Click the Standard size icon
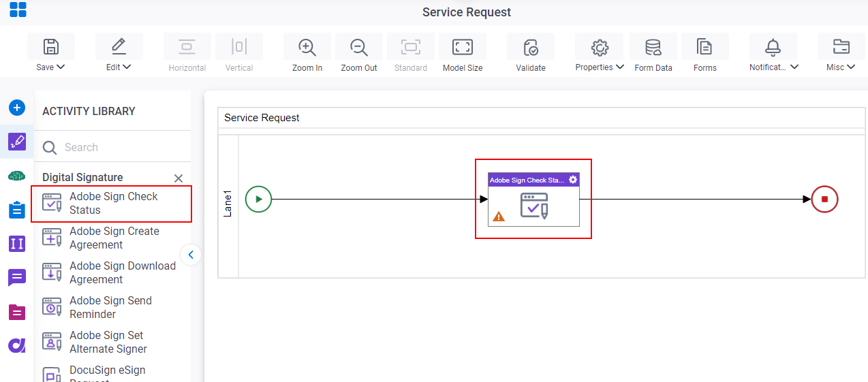 coord(410,46)
